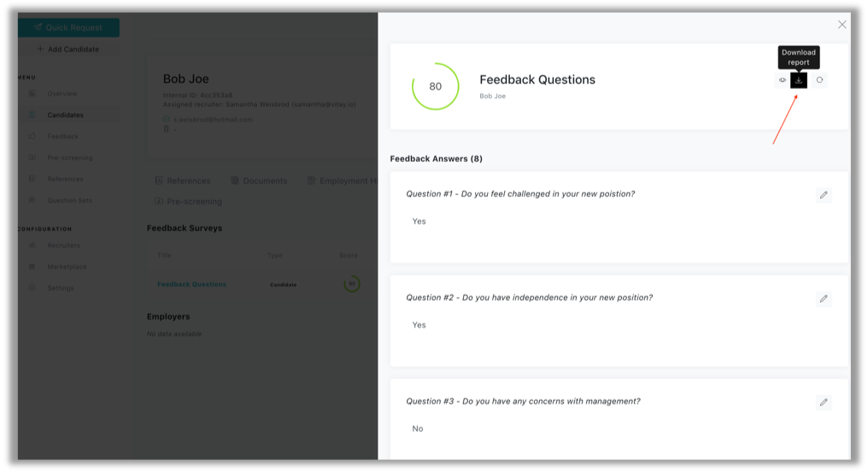Open Settings in configuration section
Screen dimensions: 868x472
61,288
